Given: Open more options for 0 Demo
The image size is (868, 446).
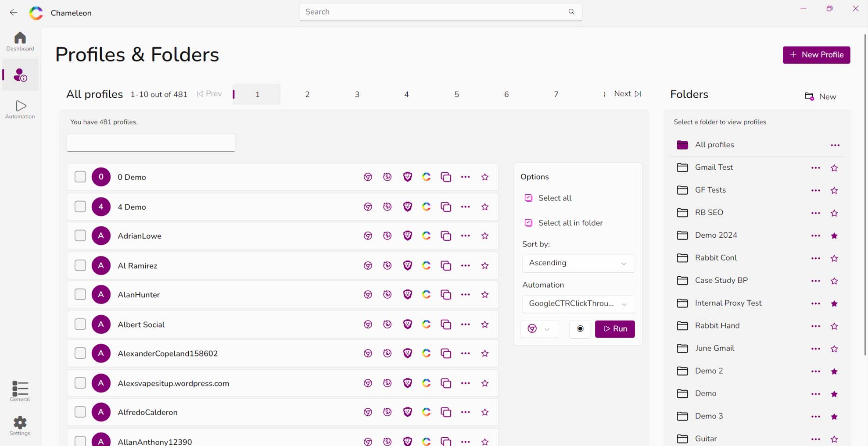Looking at the screenshot, I should (x=466, y=177).
